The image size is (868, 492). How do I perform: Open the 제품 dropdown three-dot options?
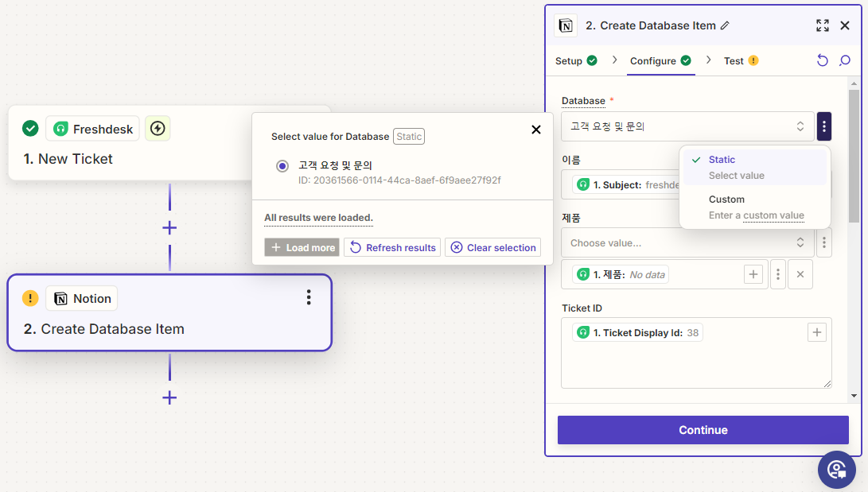[x=824, y=242]
